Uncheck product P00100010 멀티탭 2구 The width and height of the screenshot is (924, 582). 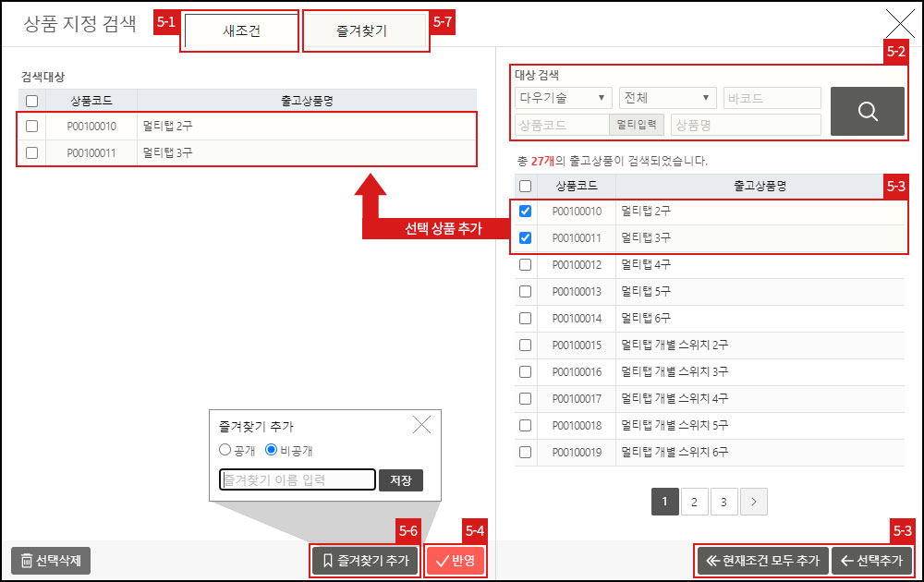525,211
